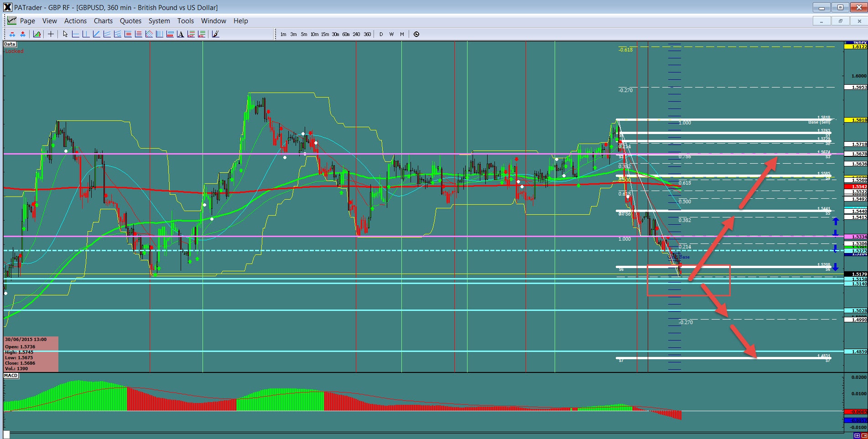Switch chart to 5m timeframe

pyautogui.click(x=304, y=34)
